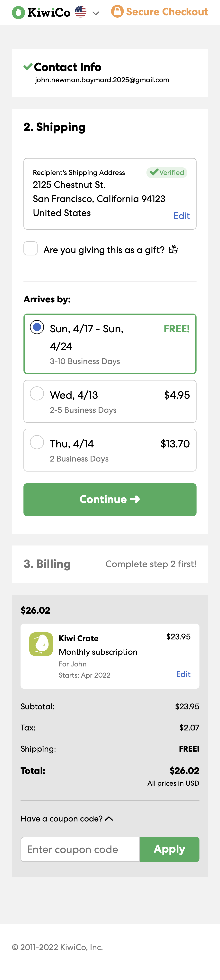Click the green Verified checkmark badge
The height and width of the screenshot is (980, 220).
coord(166,172)
